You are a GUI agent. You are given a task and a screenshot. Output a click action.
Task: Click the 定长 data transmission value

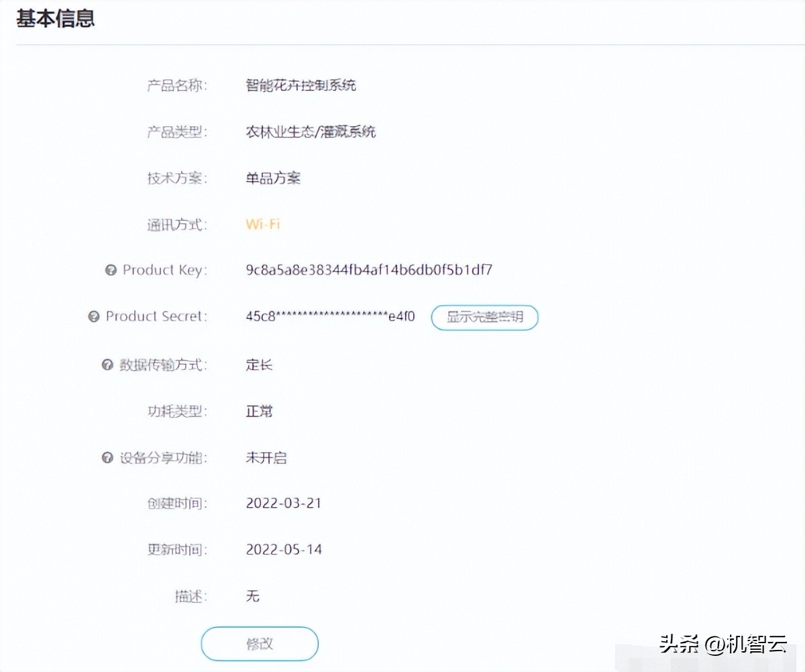pos(258,365)
